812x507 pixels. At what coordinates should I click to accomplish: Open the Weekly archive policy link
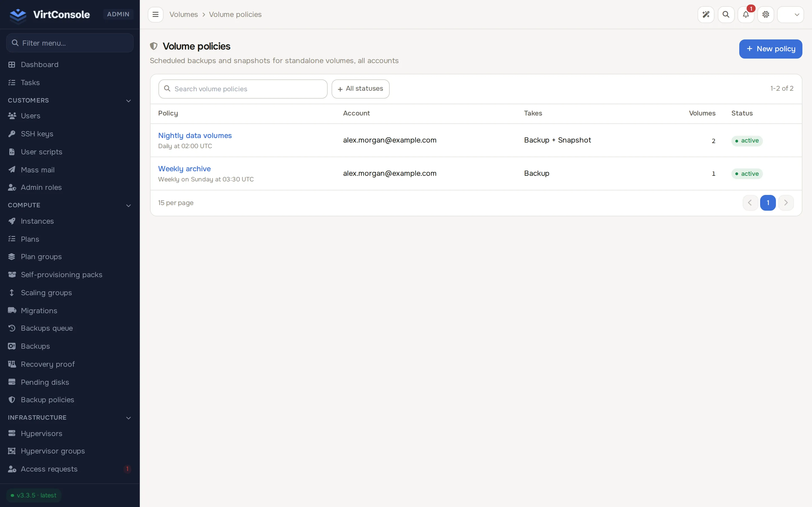pos(184,169)
